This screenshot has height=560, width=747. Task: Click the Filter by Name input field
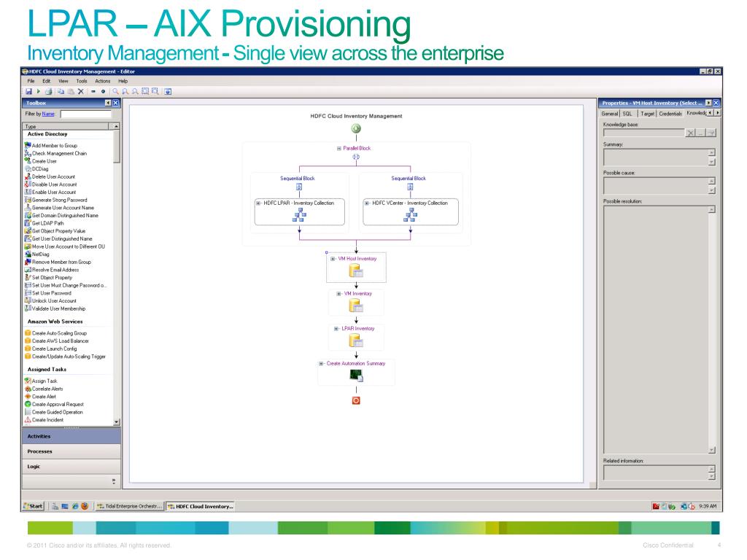click(x=86, y=114)
